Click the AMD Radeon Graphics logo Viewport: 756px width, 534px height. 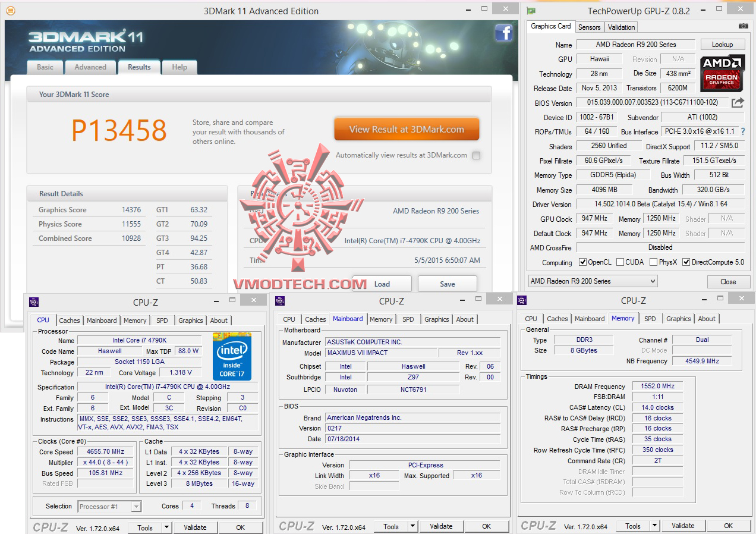(722, 74)
